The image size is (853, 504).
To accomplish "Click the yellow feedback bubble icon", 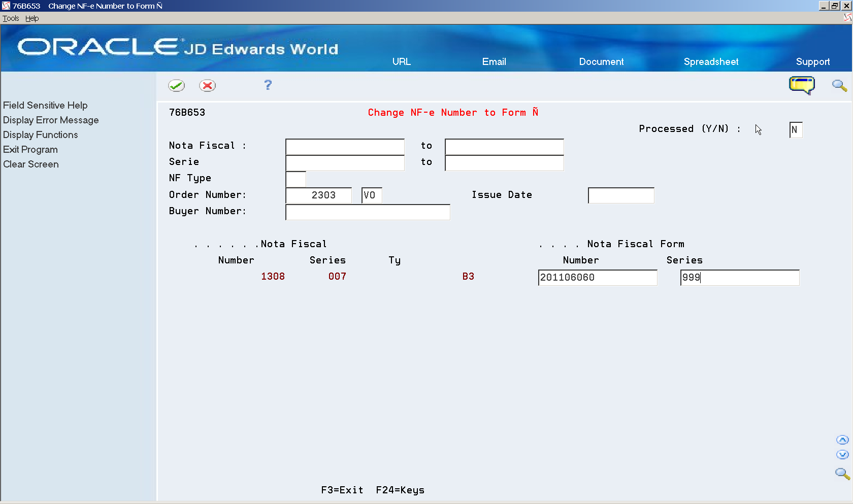I will click(x=802, y=85).
